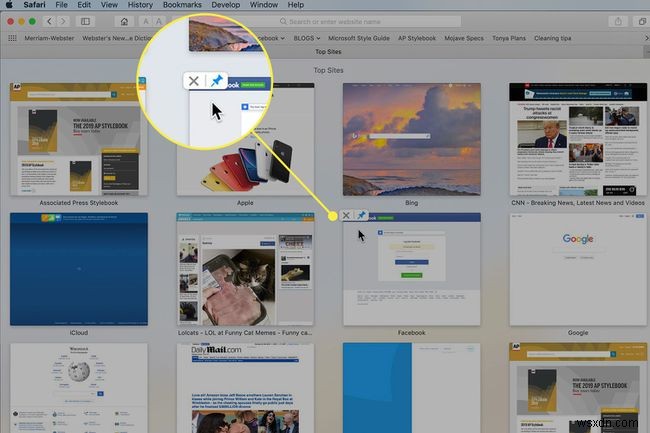Open the Window menu
The height and width of the screenshot is (433, 650).
click(264, 5)
